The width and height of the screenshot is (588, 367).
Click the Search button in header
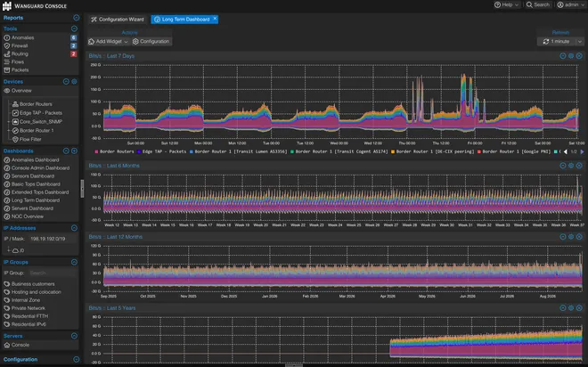coord(538,4)
